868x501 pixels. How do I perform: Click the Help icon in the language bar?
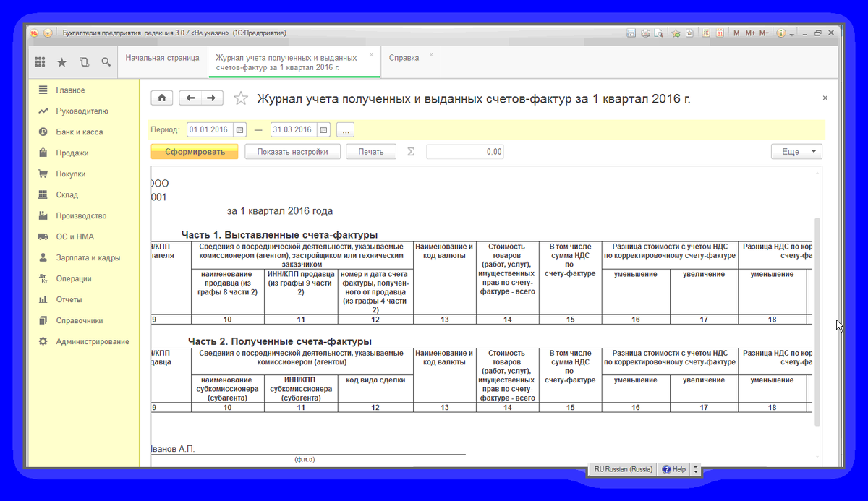point(673,469)
